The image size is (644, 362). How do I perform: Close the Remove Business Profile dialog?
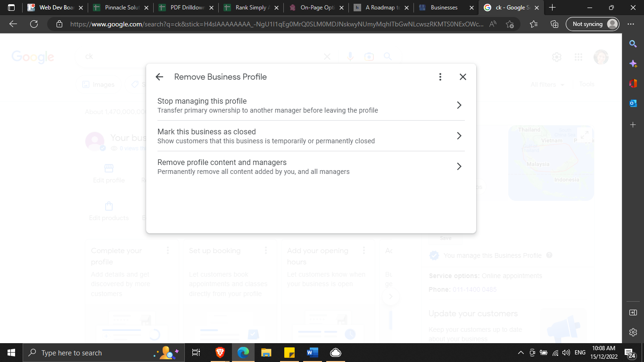pos(463,77)
